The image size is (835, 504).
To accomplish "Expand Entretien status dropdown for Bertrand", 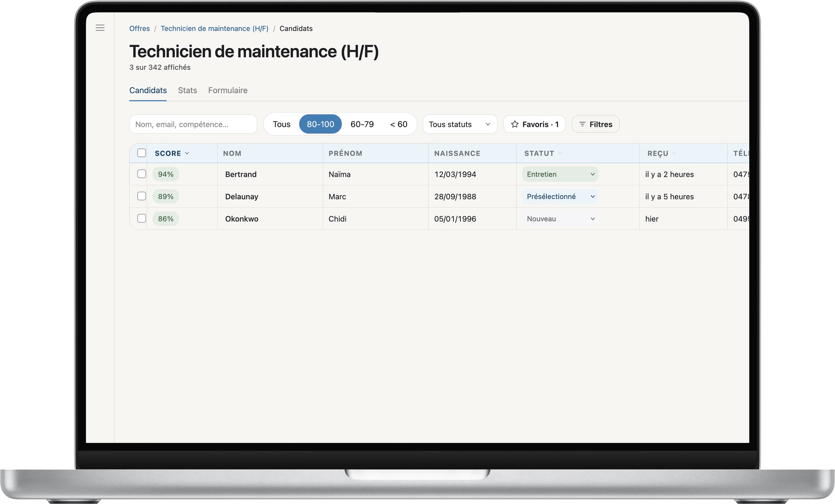I will (560, 174).
